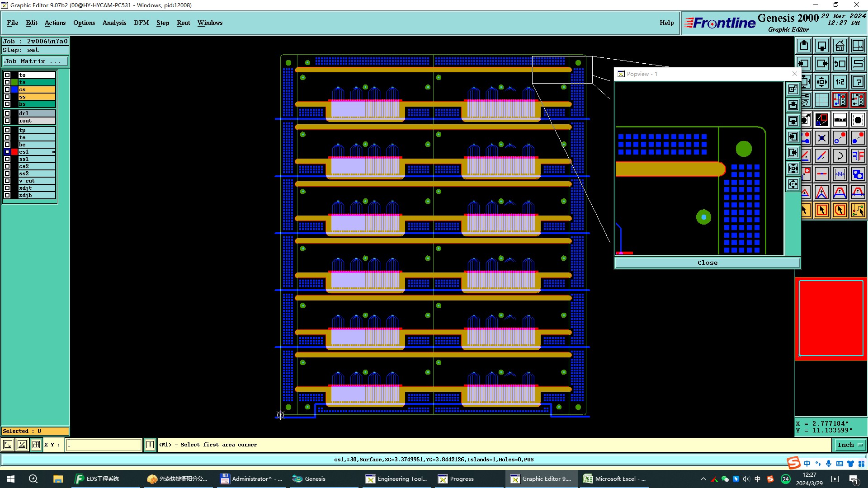Screen dimensions: 868x488
Task: Click the grid display icon
Action: (821, 100)
